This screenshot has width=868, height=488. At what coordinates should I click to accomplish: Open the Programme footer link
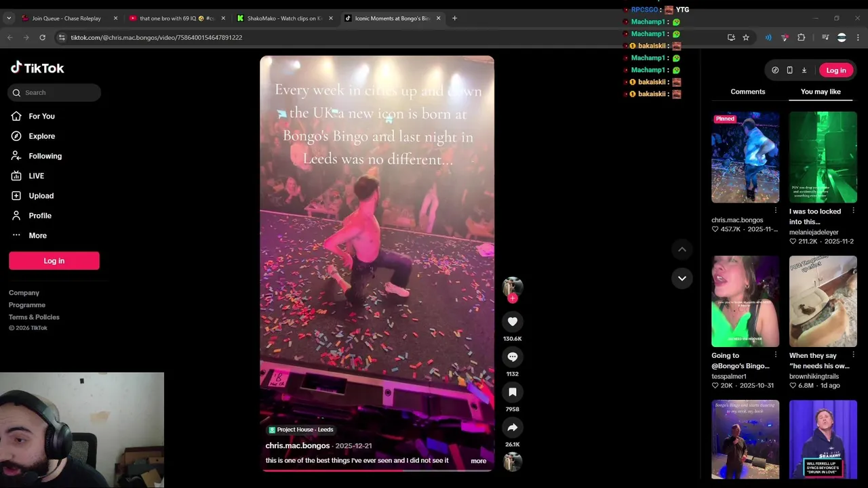click(27, 305)
